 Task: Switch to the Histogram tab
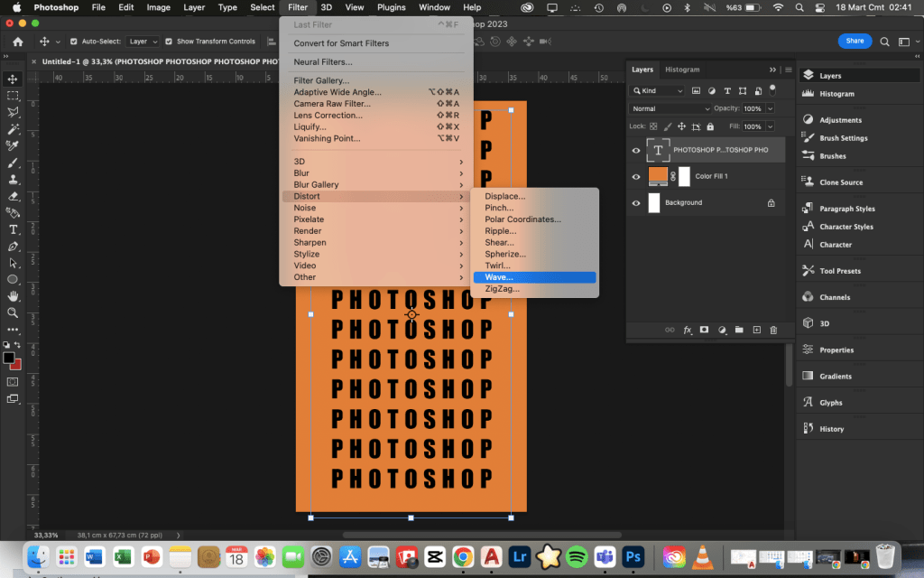tap(682, 70)
